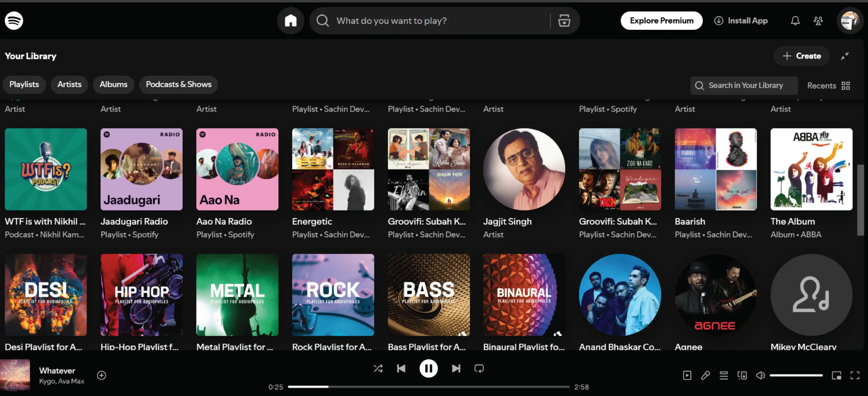Filter the library by Podcasts & Shows
Viewport: 868px width, 396px height.
pyautogui.click(x=178, y=84)
